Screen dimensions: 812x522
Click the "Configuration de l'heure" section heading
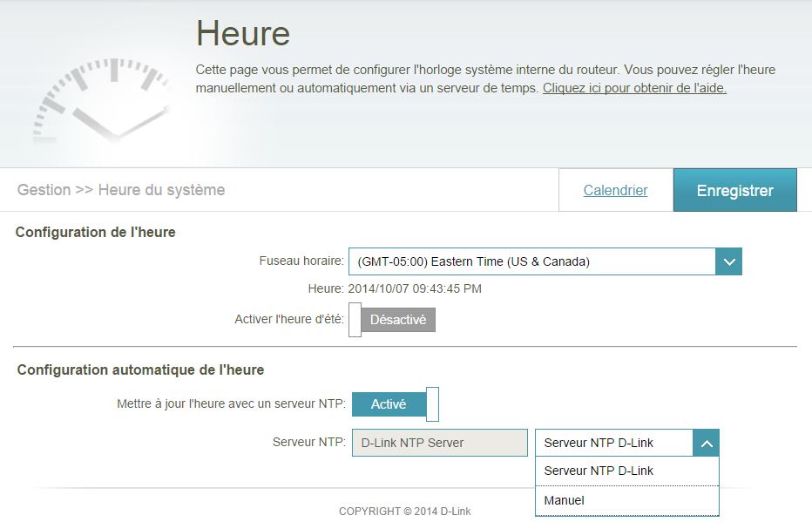pos(96,232)
